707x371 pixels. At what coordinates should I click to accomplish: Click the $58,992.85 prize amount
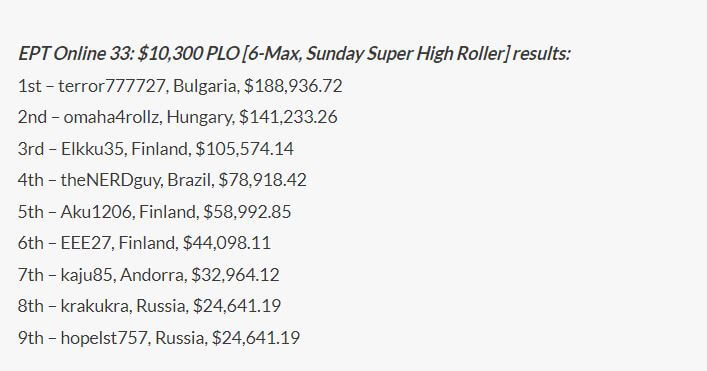(x=247, y=211)
